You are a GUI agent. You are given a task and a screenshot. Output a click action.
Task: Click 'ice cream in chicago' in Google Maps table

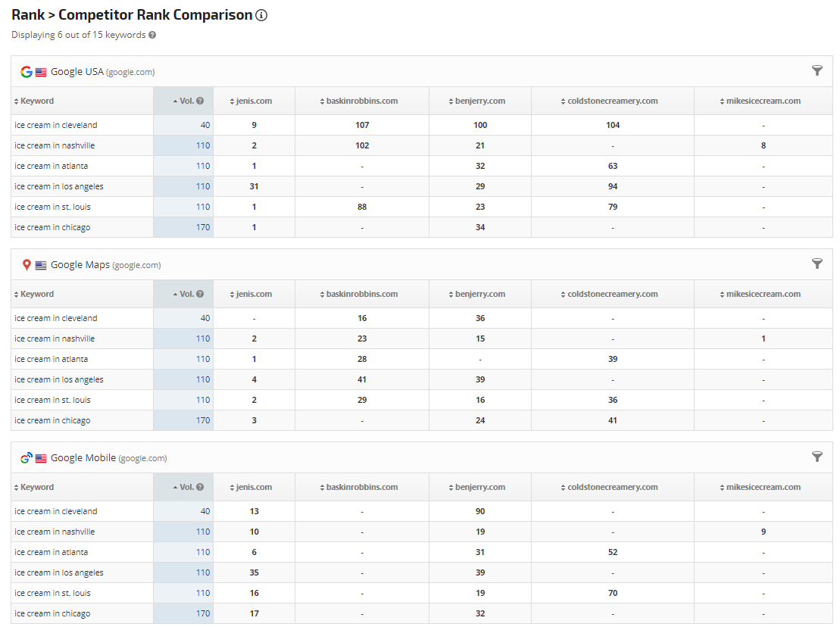[x=52, y=420]
